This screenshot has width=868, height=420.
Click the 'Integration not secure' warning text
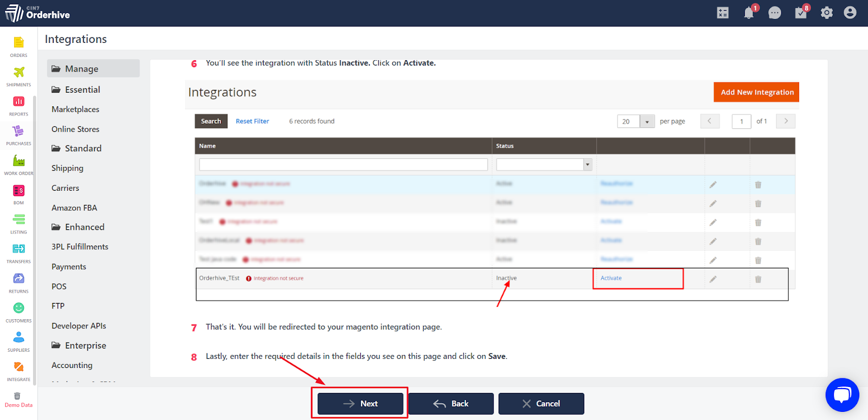point(278,279)
